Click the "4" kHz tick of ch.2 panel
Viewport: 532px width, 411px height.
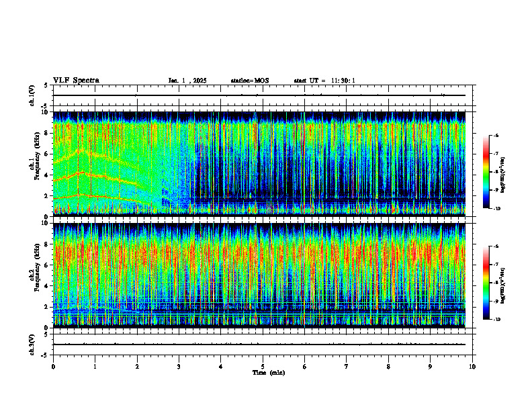(x=46, y=286)
